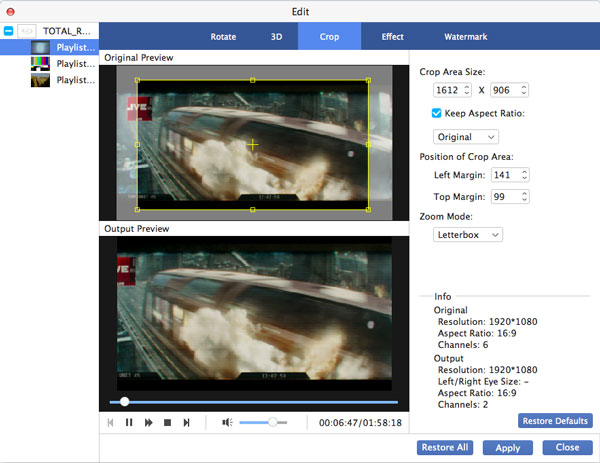600x463 pixels.
Task: Click the top-left crop handle
Action: tap(137, 80)
